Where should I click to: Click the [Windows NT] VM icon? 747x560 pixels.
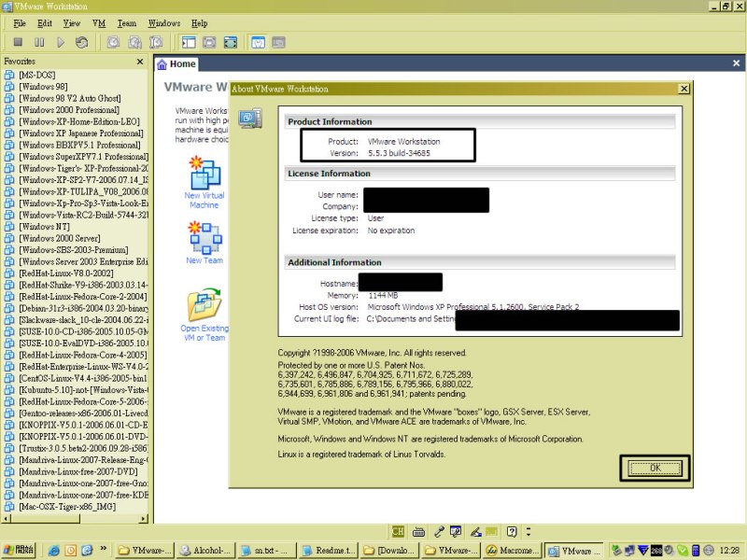coord(9,226)
